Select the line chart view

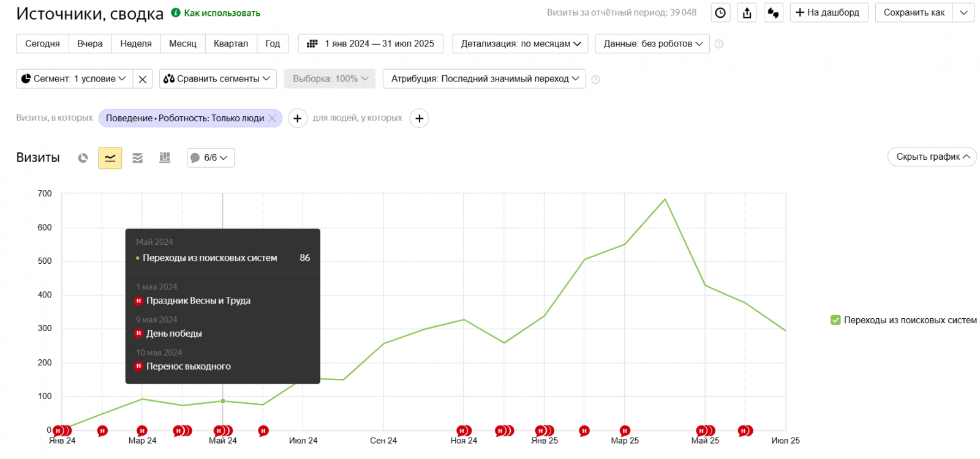click(x=110, y=158)
